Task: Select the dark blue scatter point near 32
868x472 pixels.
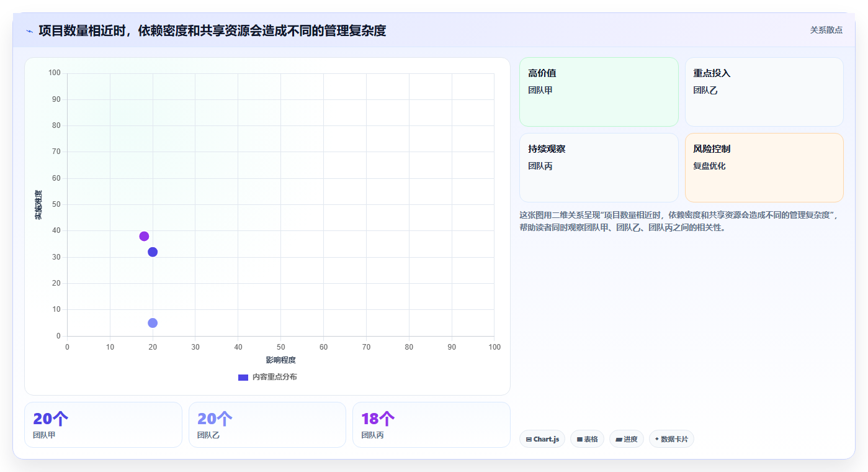Action: [153, 252]
